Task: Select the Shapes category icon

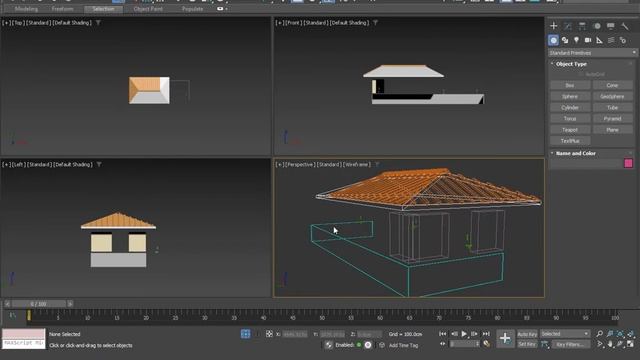Action: point(565,40)
